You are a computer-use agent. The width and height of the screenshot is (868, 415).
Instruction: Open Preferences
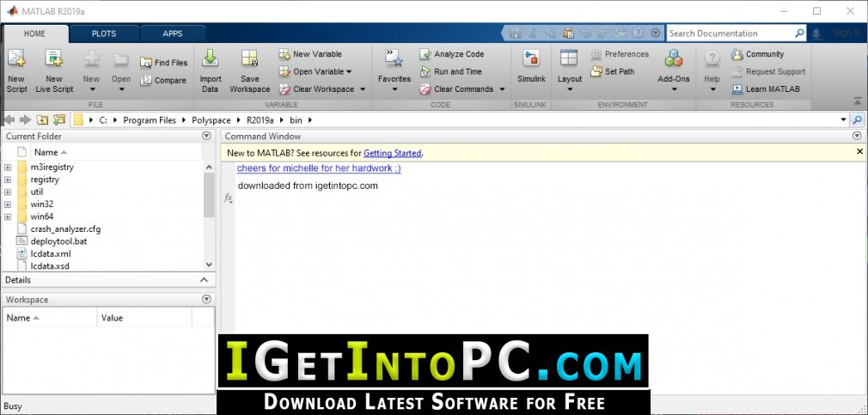(620, 54)
